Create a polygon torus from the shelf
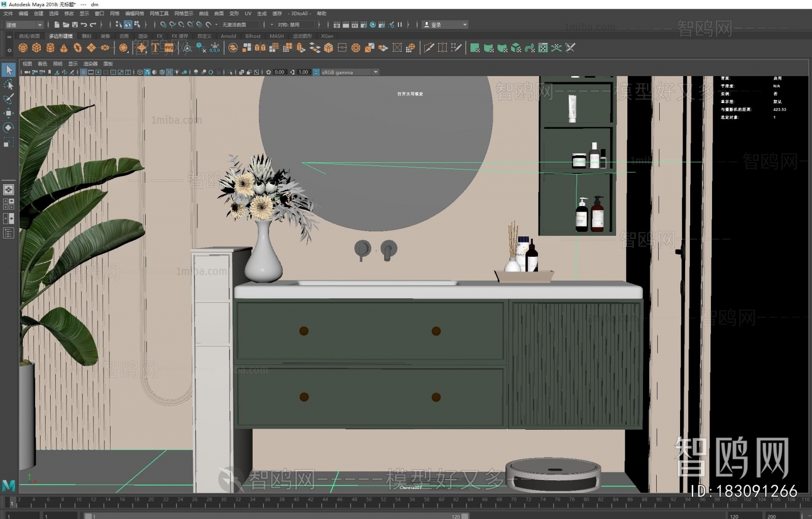Viewport: 812px width, 519px height. (x=78, y=48)
